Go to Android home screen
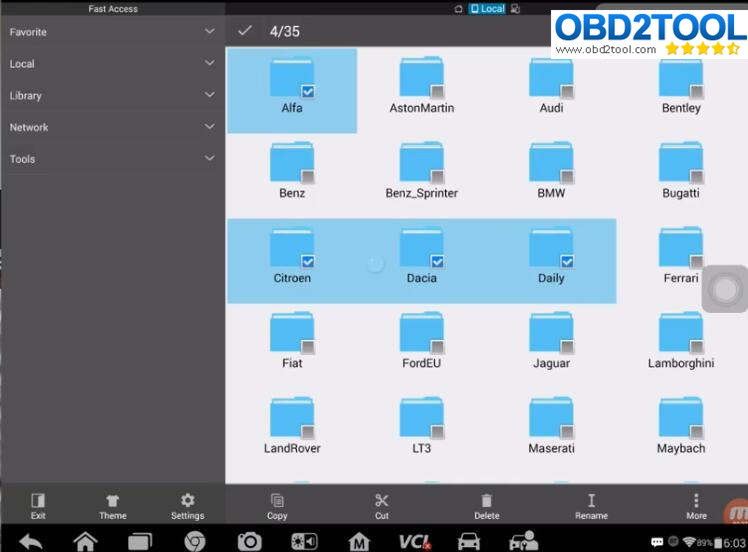The width and height of the screenshot is (748, 552). click(85, 542)
